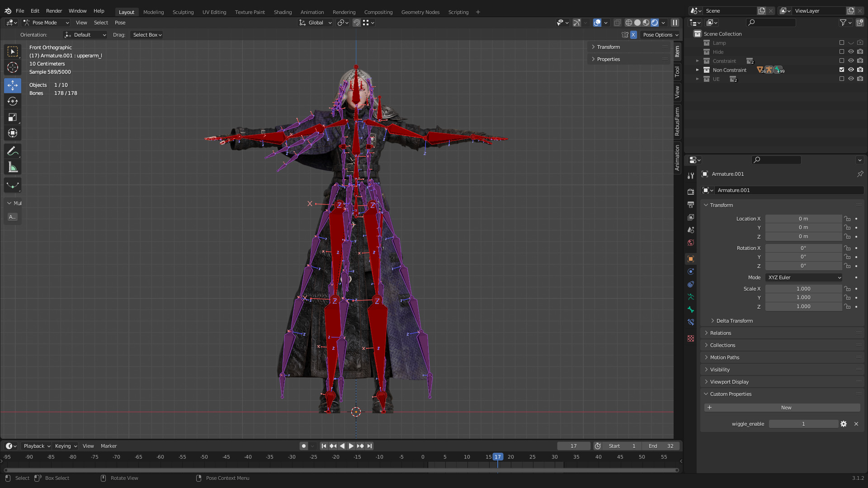Open Global transform orientation dropdown
868x488 pixels.
[x=316, y=23]
